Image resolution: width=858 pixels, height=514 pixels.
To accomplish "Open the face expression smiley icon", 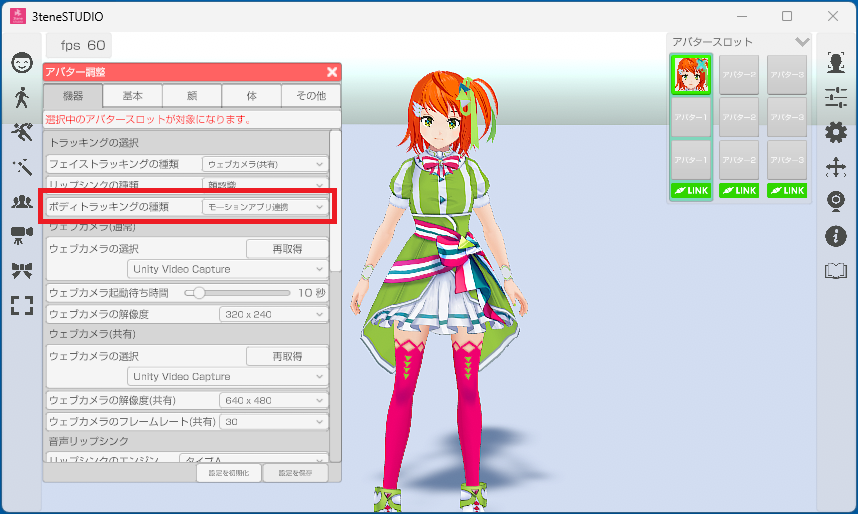I will click(x=22, y=63).
